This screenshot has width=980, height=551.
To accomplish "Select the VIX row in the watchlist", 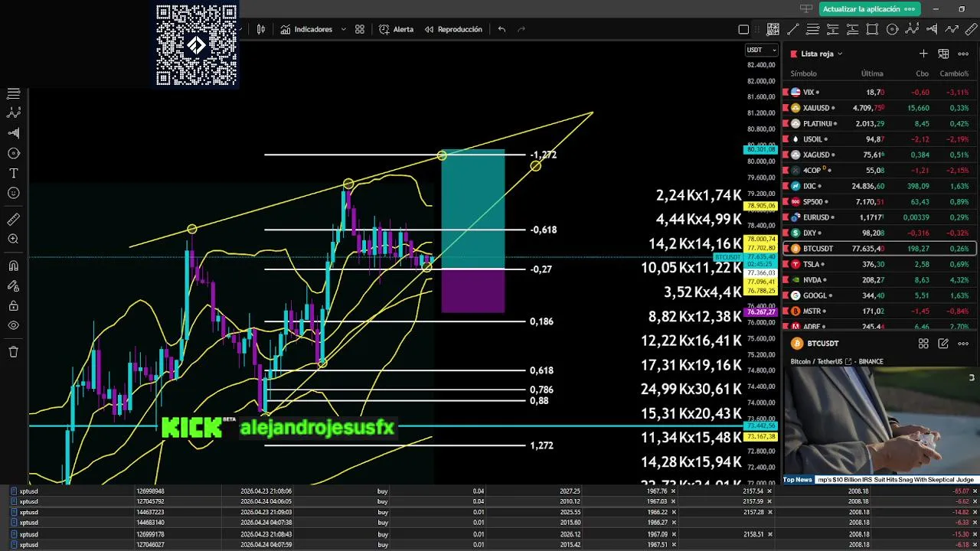I will (879, 92).
